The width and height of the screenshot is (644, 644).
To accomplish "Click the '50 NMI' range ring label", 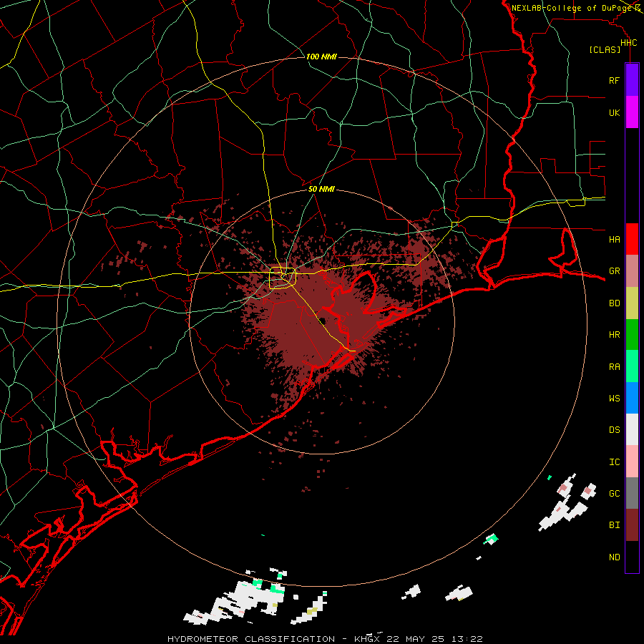I will pos(321,189).
